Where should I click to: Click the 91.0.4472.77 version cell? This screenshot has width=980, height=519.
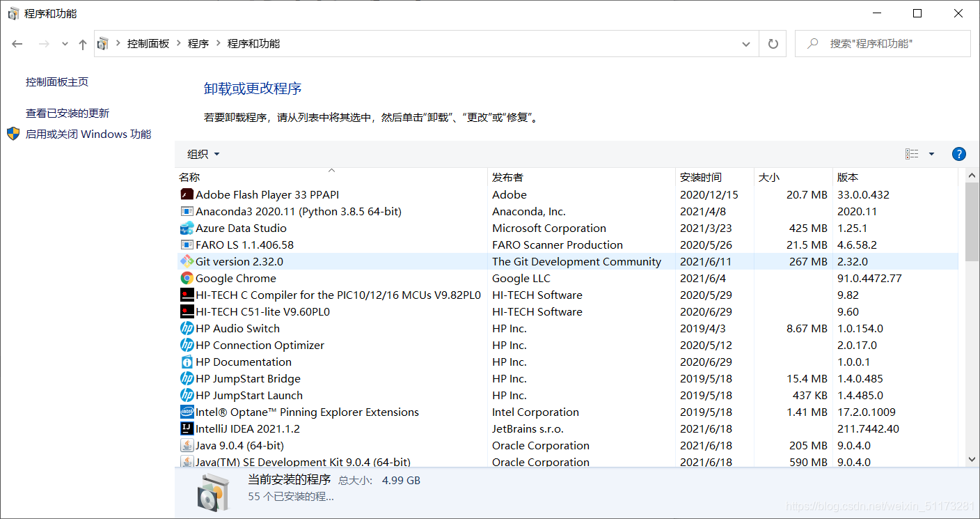(869, 278)
